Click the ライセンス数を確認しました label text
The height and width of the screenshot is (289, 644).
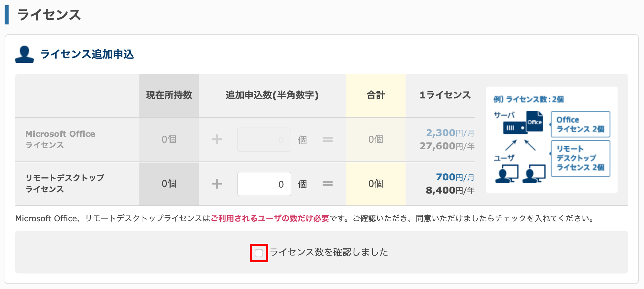[x=329, y=252]
